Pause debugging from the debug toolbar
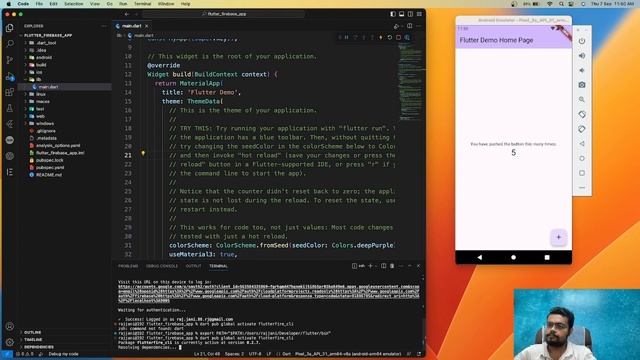 pos(347,37)
